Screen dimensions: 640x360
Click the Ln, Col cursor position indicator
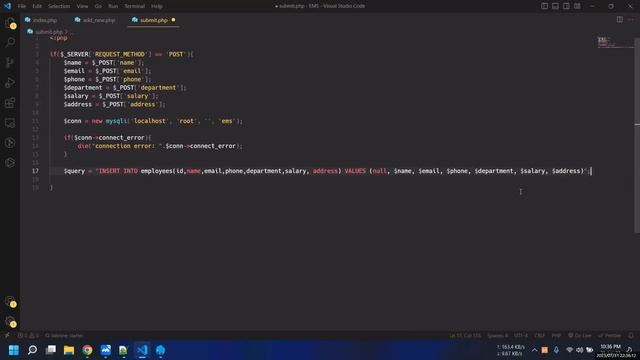click(465, 336)
